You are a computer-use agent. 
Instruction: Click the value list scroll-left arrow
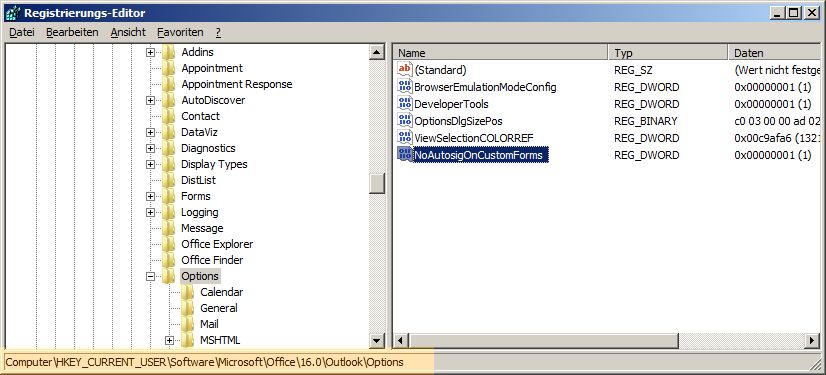[x=401, y=340]
